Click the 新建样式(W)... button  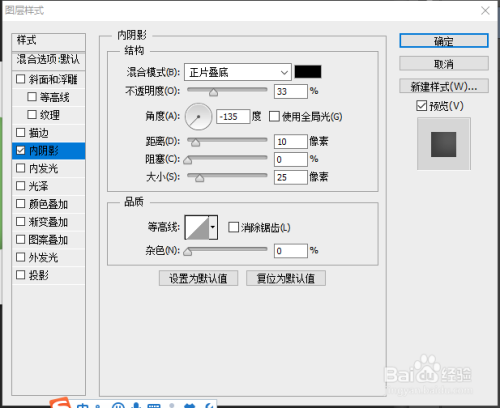coord(444,86)
